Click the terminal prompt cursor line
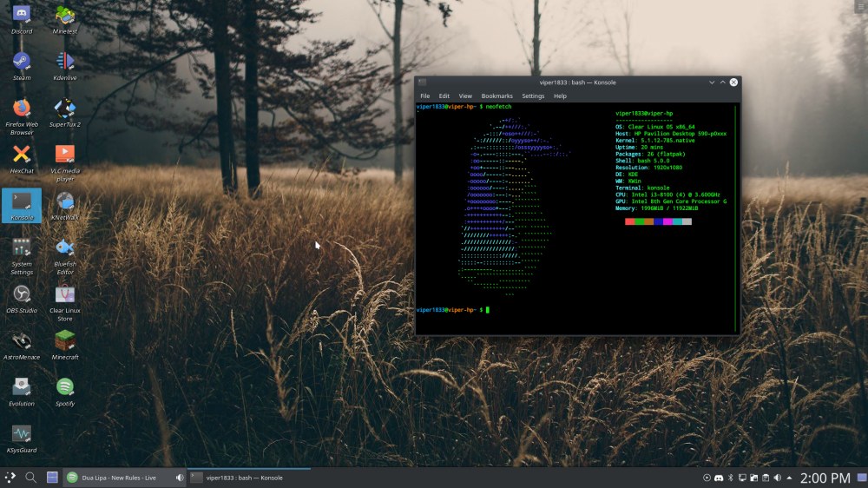Viewport: 868px width, 488px height. (453, 310)
